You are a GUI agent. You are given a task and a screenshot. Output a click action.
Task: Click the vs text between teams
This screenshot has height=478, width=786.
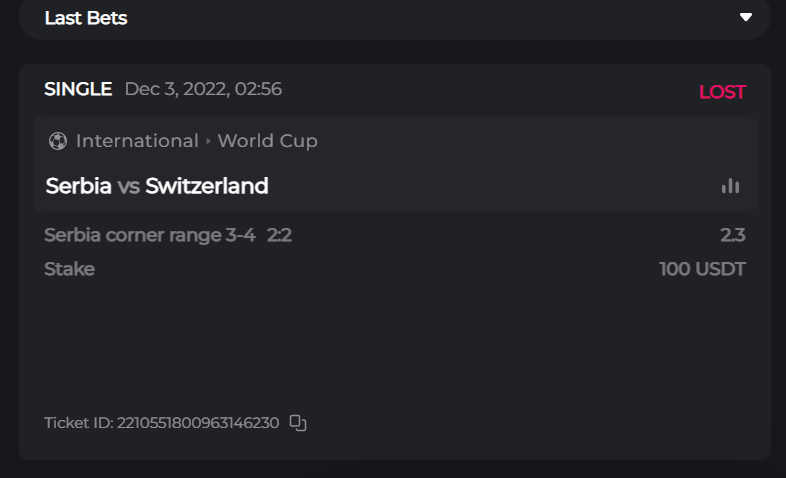point(128,186)
